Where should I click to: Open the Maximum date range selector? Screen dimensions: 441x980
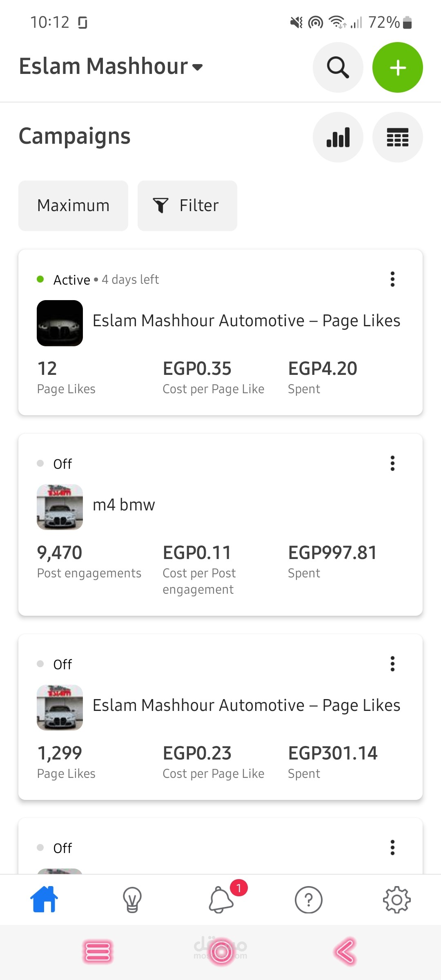point(73,206)
